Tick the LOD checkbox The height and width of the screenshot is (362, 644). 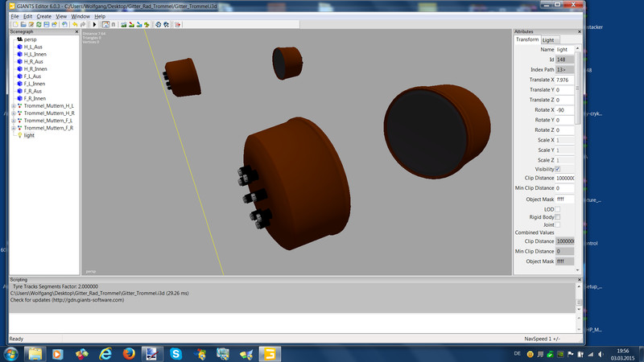[557, 209]
